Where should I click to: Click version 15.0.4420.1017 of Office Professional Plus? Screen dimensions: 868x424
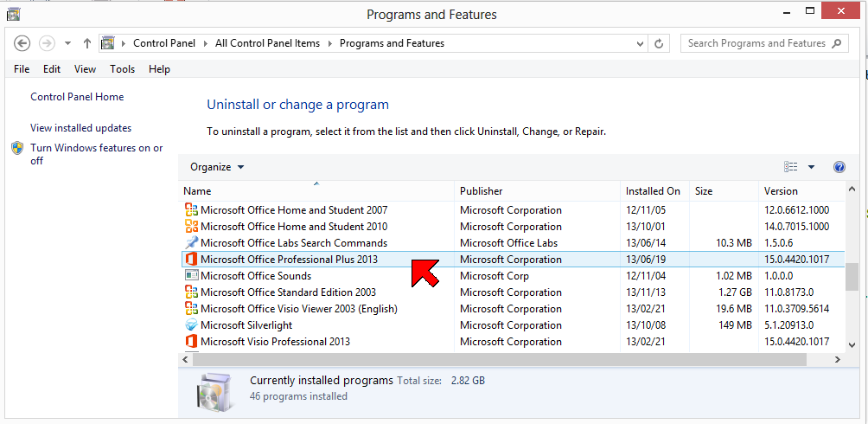(796, 260)
